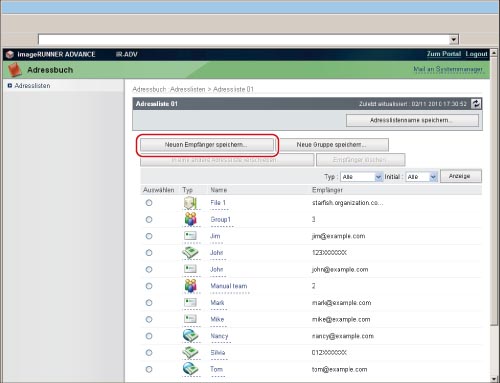Open Adresslisten in the left sidebar
Screen dimensions: 500x383
click(x=32, y=86)
